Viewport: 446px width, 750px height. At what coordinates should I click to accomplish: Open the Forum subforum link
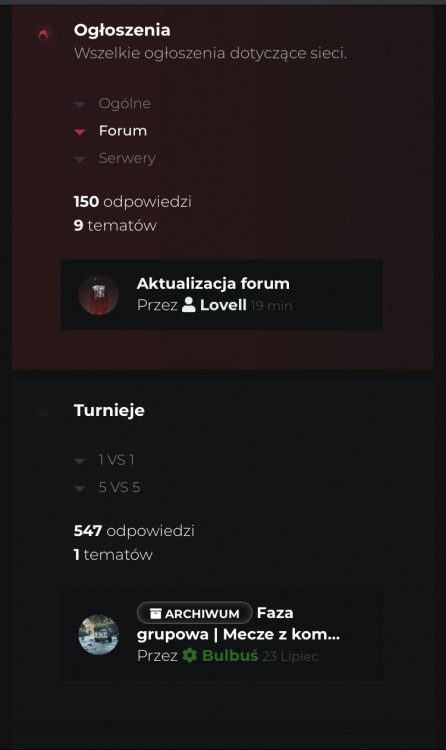(x=123, y=131)
